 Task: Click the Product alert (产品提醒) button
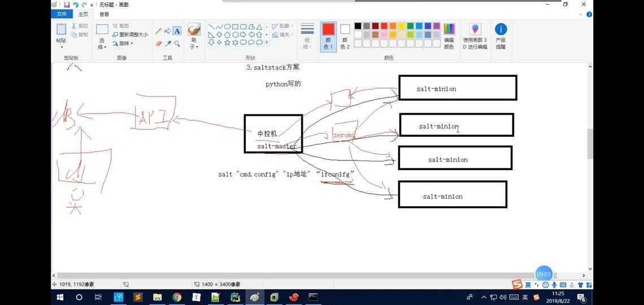point(501,36)
